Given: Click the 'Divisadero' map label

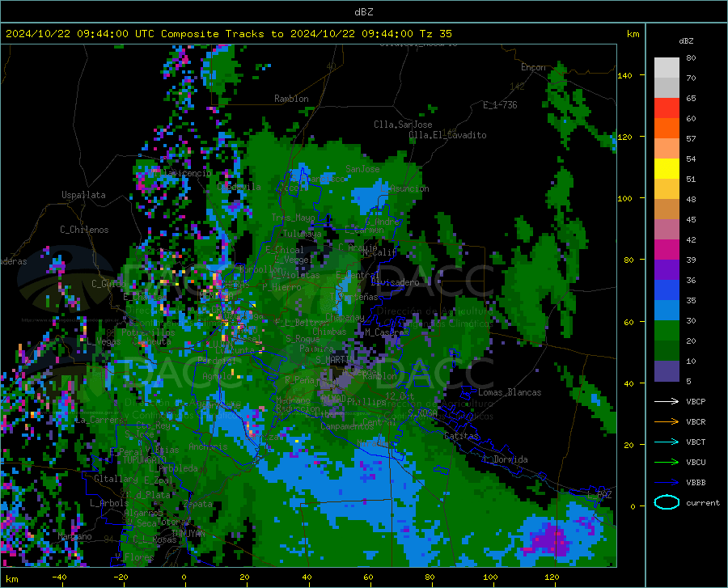Looking at the screenshot, I should coord(395,282).
